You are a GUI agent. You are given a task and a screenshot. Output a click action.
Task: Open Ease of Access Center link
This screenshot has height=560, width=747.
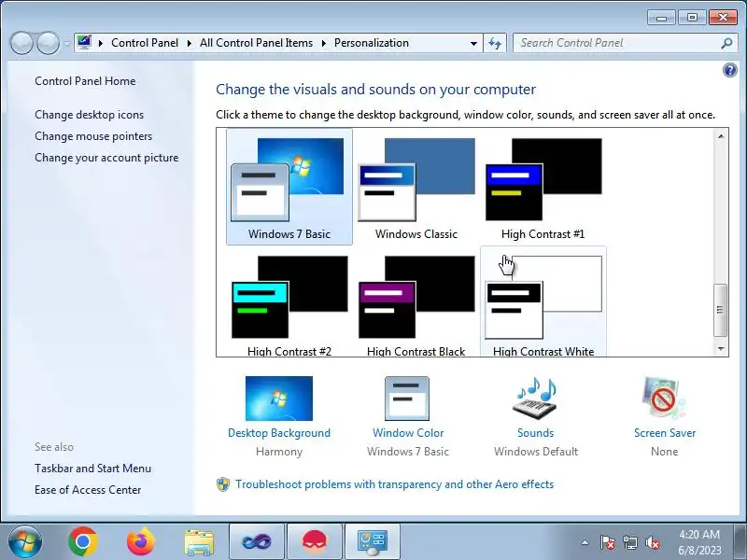[88, 490]
